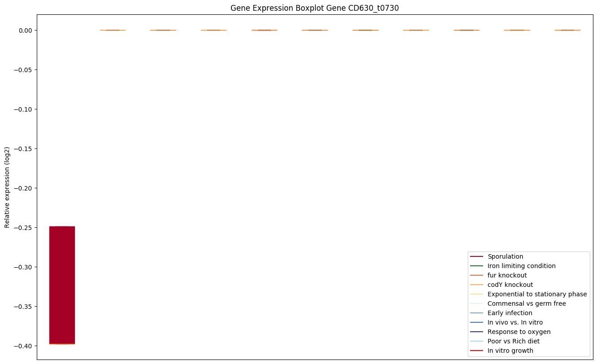Click the green Iron limiting legend line
This screenshot has height=364, width=597.
[x=476, y=266]
